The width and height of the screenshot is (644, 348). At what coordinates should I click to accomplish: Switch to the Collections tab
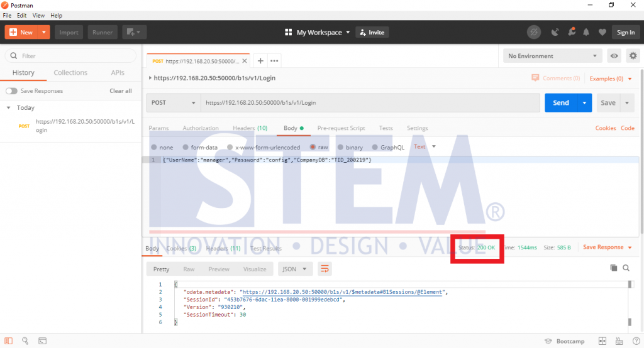[x=70, y=73]
